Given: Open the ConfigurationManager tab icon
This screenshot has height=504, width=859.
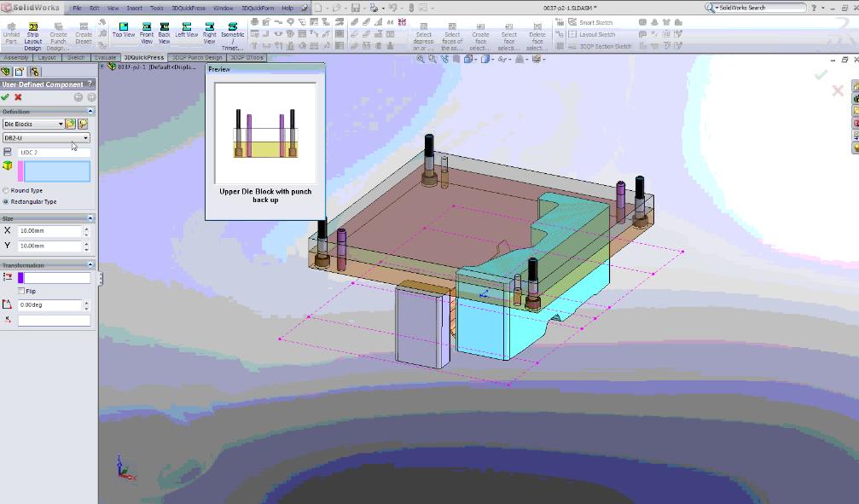Looking at the screenshot, I should click(x=34, y=72).
